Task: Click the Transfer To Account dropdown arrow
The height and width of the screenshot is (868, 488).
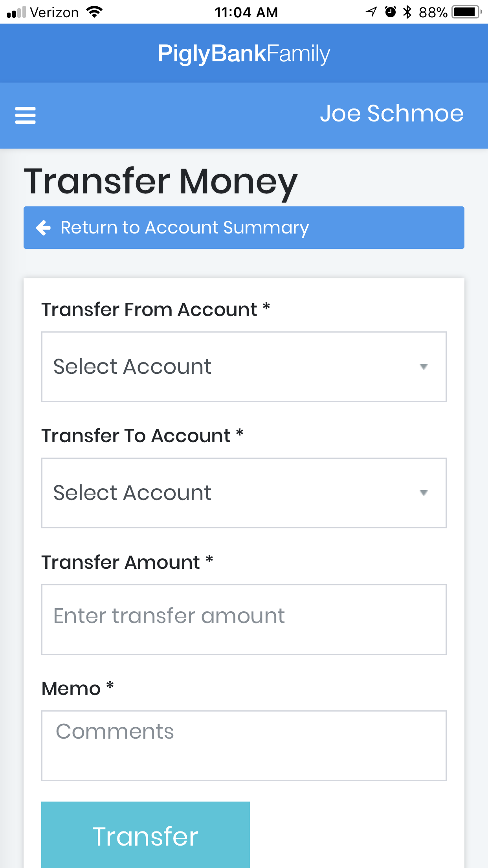Action: [x=423, y=493]
